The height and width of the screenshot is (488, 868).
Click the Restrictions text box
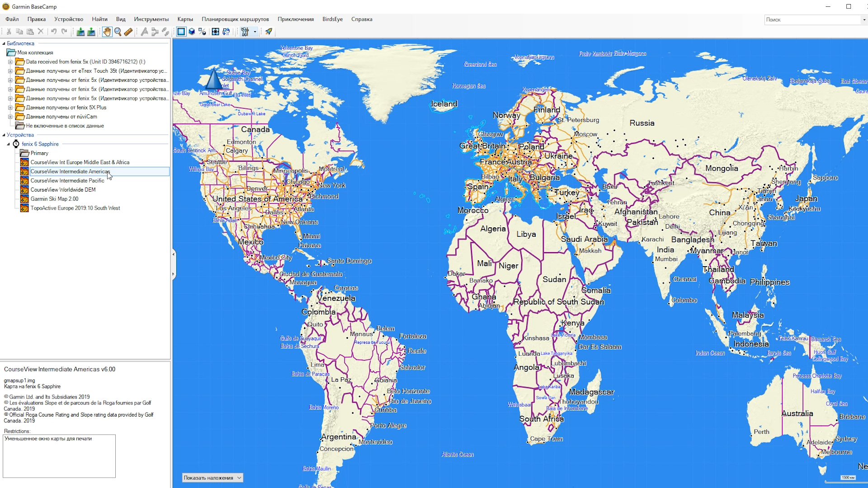pyautogui.click(x=59, y=455)
